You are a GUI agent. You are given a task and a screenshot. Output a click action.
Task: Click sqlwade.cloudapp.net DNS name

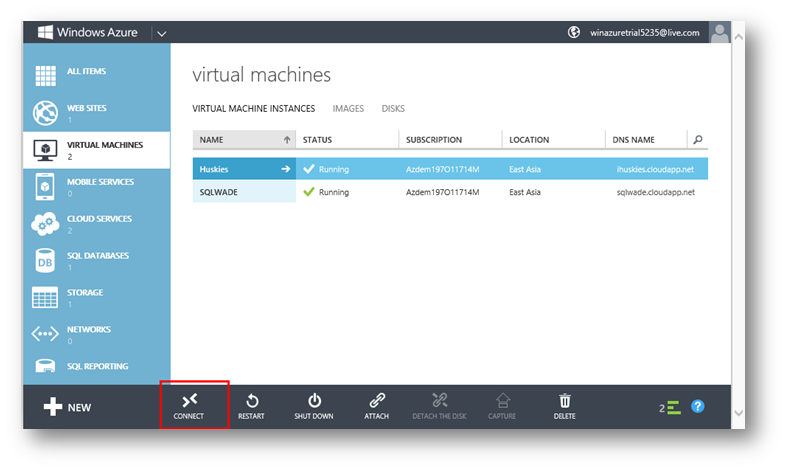point(655,192)
